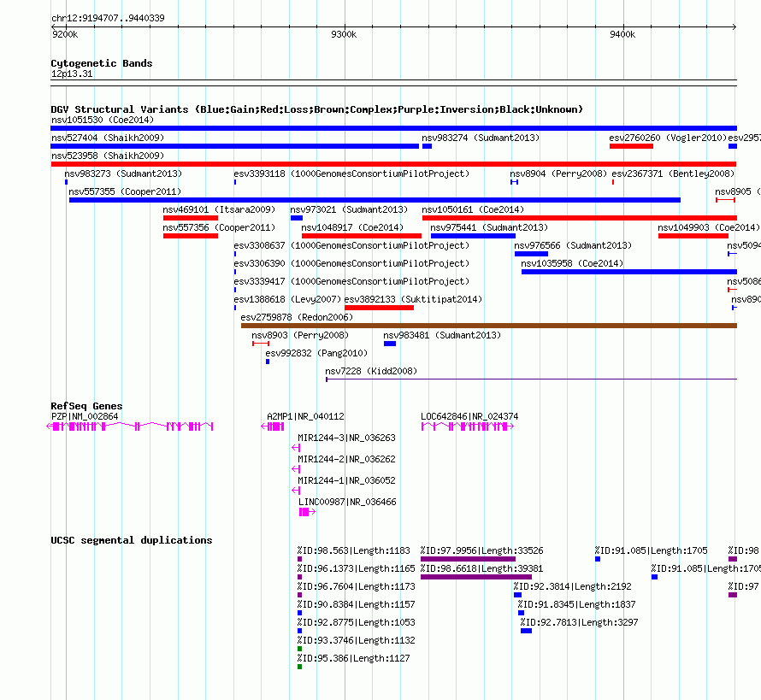Click the red esv3892133 loss bar
761x700 pixels.
tap(379, 308)
